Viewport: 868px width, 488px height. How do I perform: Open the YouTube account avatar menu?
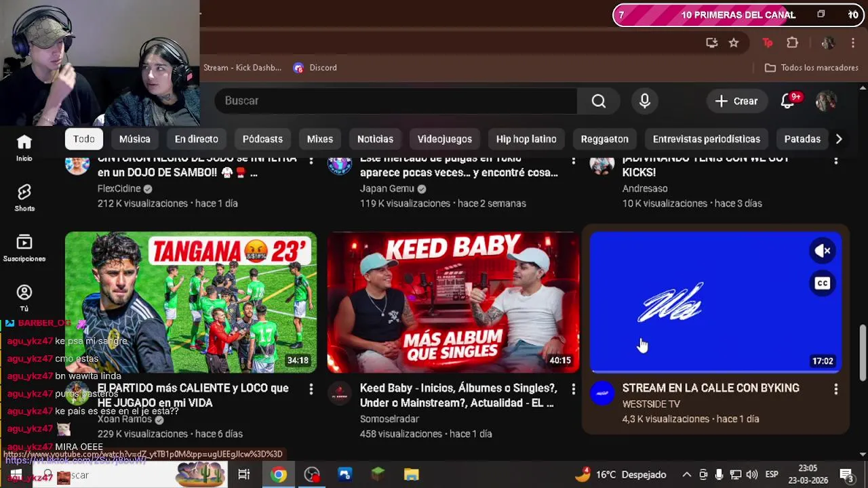tap(826, 101)
